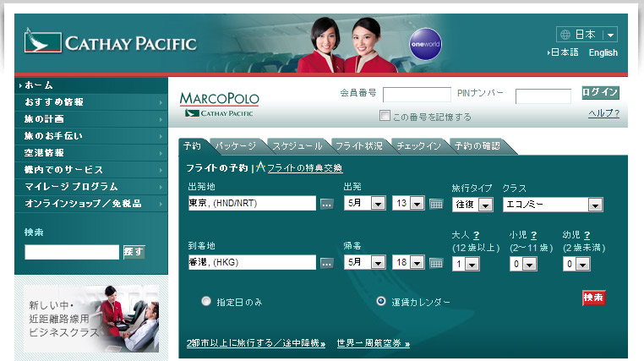Screen dimensions: 644x361
Task: Expand the 空港情報 menu
Action: pyautogui.click(x=90, y=153)
